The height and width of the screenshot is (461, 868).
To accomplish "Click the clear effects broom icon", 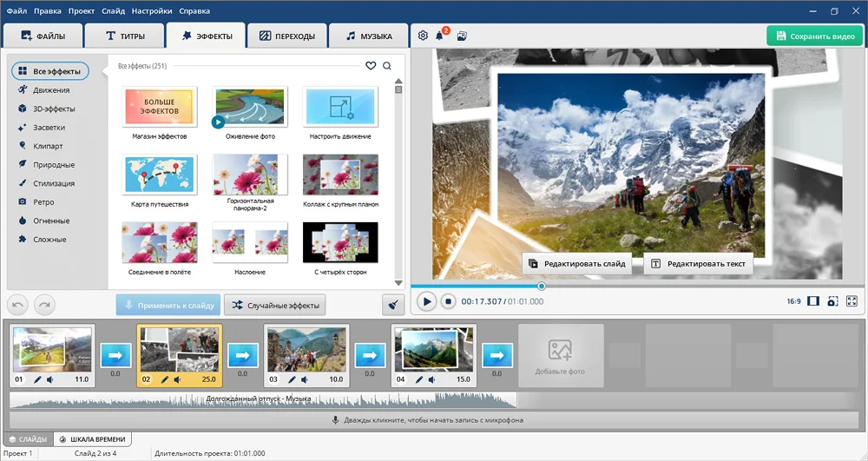I will [393, 305].
